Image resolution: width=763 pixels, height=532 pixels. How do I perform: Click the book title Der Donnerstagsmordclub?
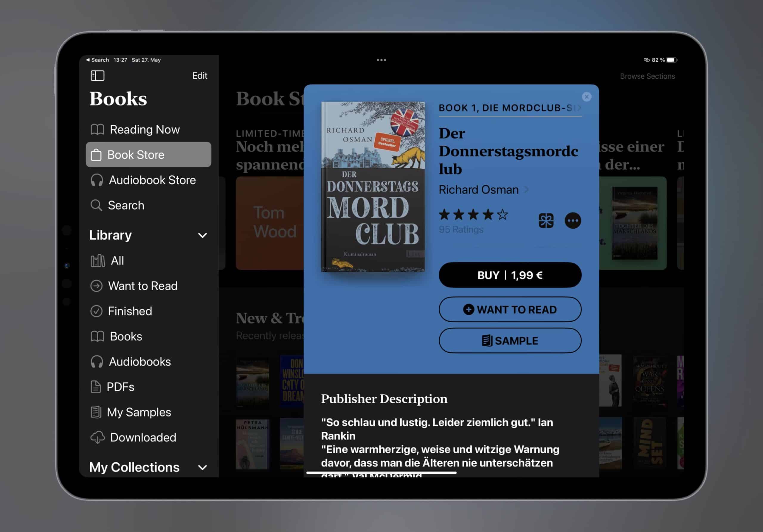point(508,151)
